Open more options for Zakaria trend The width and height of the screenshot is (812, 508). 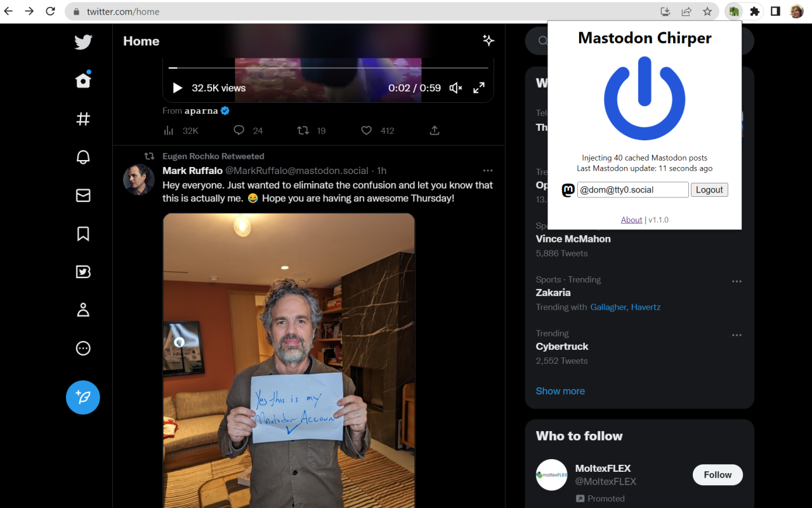point(737,281)
